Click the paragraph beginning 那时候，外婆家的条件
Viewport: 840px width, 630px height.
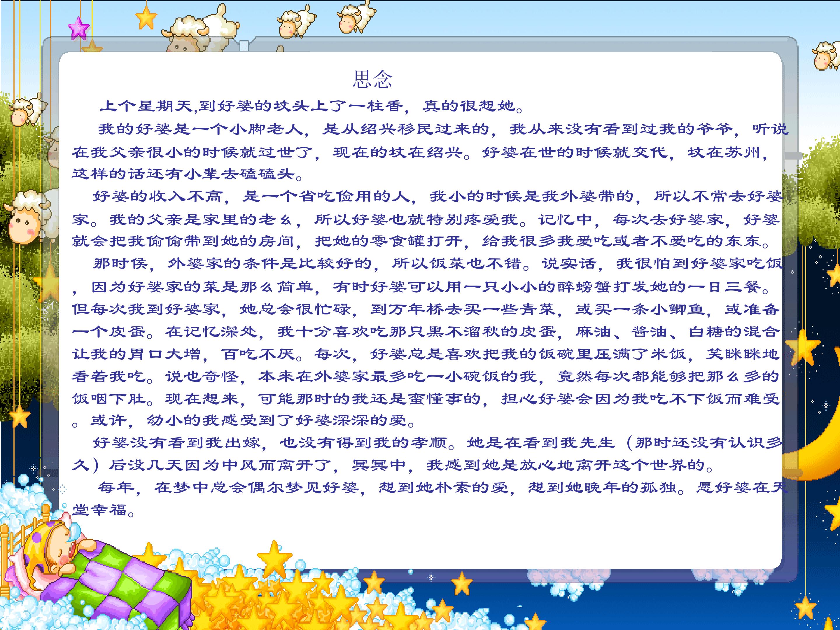click(x=427, y=342)
